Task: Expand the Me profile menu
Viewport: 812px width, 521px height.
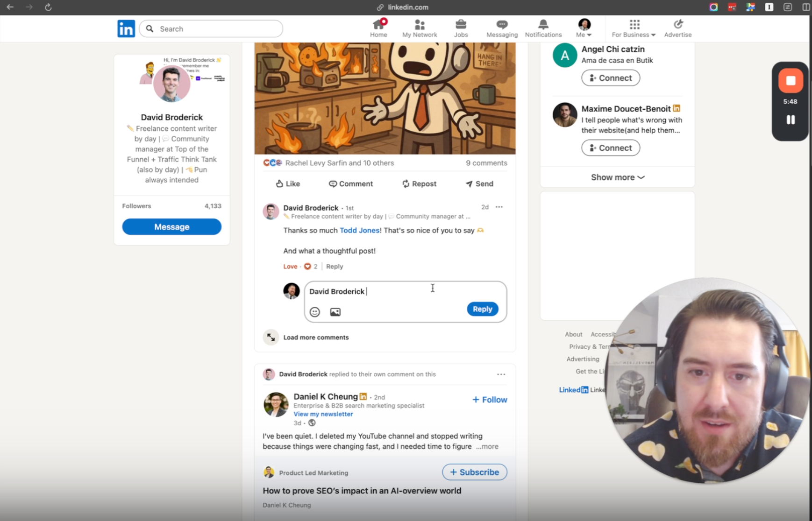Action: click(x=584, y=28)
